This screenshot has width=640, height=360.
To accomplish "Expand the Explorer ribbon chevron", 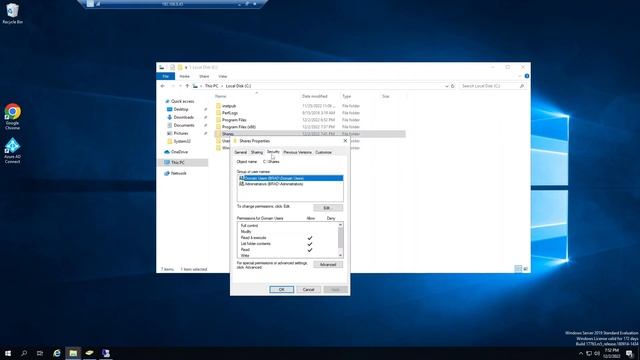I will [520, 76].
